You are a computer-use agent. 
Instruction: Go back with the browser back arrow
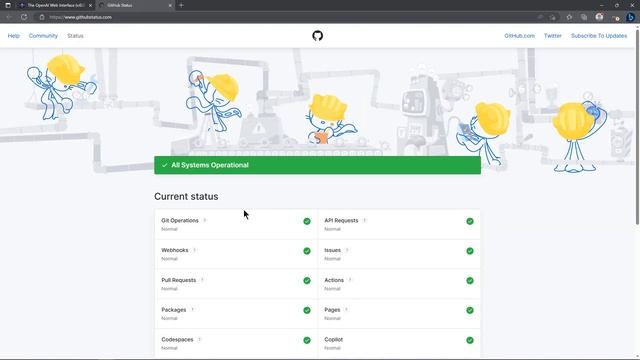tap(9, 17)
